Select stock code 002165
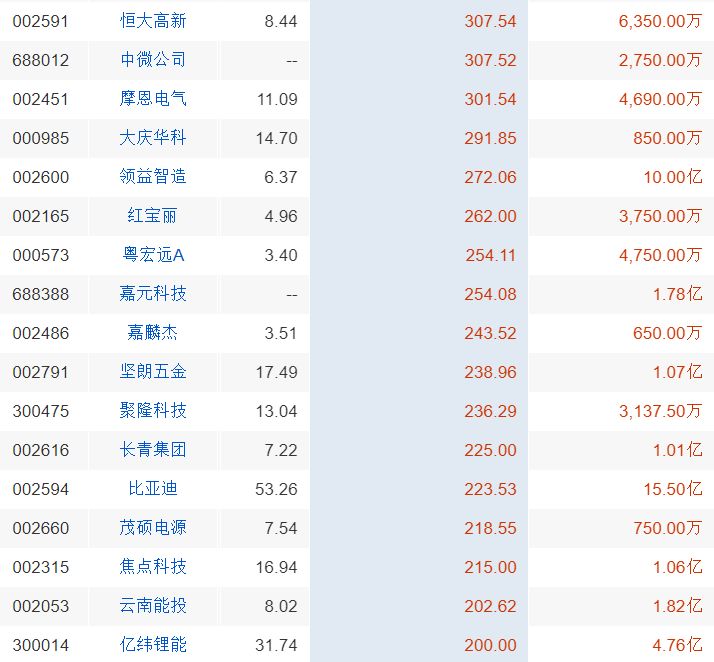This screenshot has width=714, height=662. [x=41, y=216]
